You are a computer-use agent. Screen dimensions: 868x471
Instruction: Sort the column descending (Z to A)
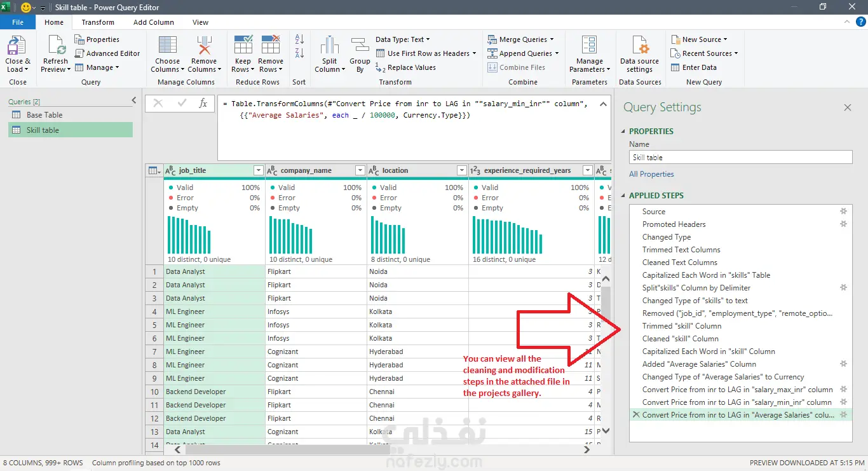(x=300, y=55)
